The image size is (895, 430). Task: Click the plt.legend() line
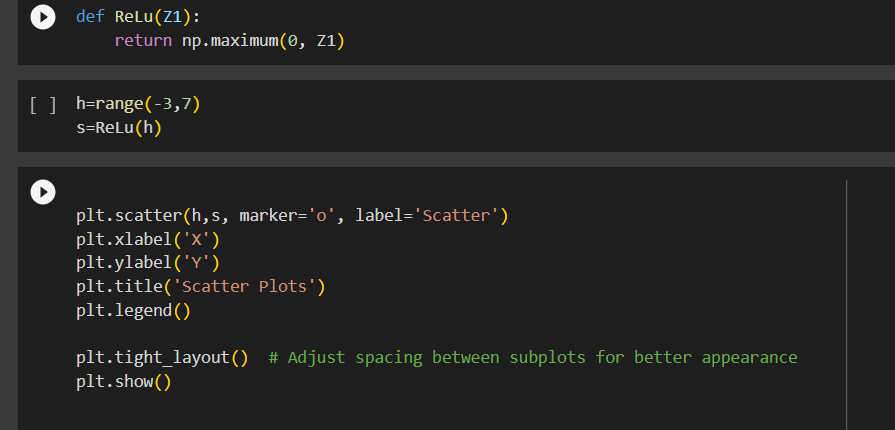133,311
